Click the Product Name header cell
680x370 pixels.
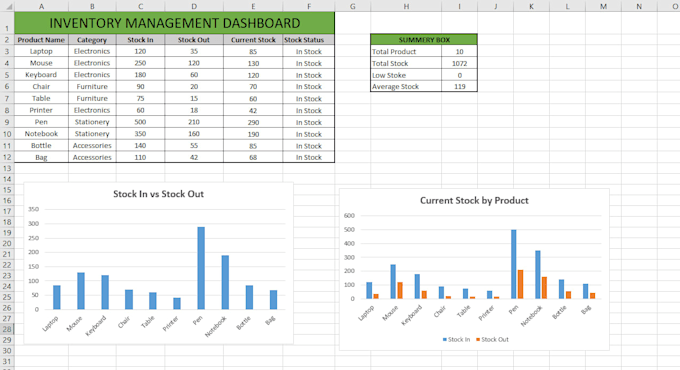(41, 39)
